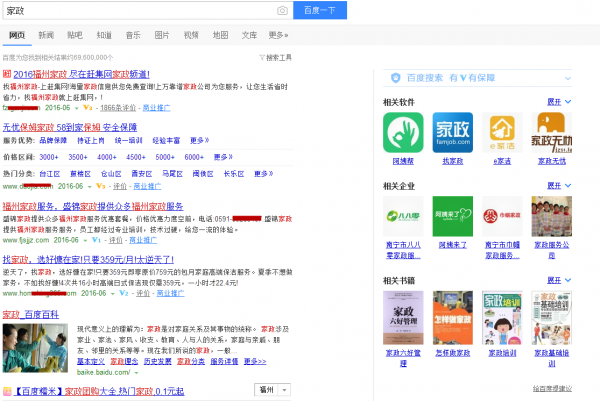Viewport: 600px width, 401px height.
Task: Expand 更多 in the 热门分类 row
Action: click(264, 174)
